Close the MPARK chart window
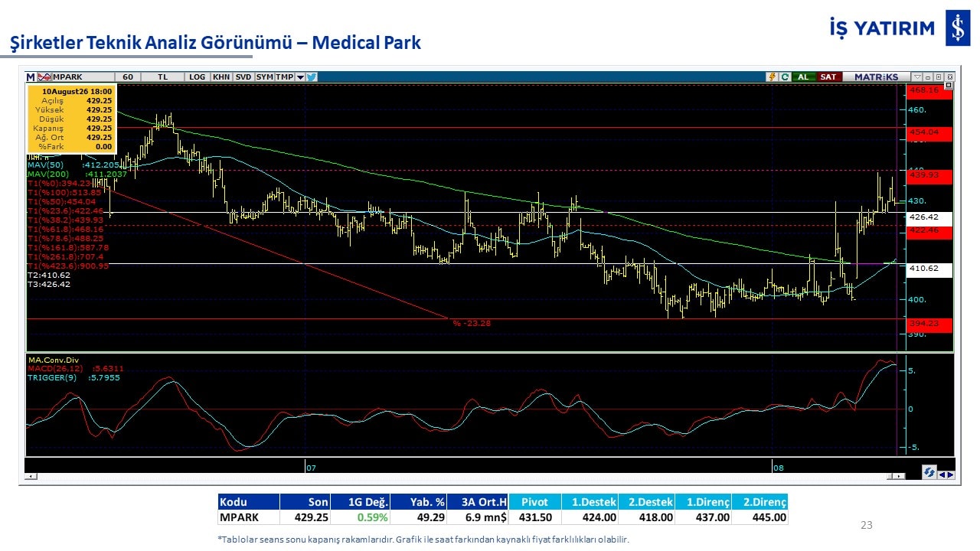 (x=949, y=77)
